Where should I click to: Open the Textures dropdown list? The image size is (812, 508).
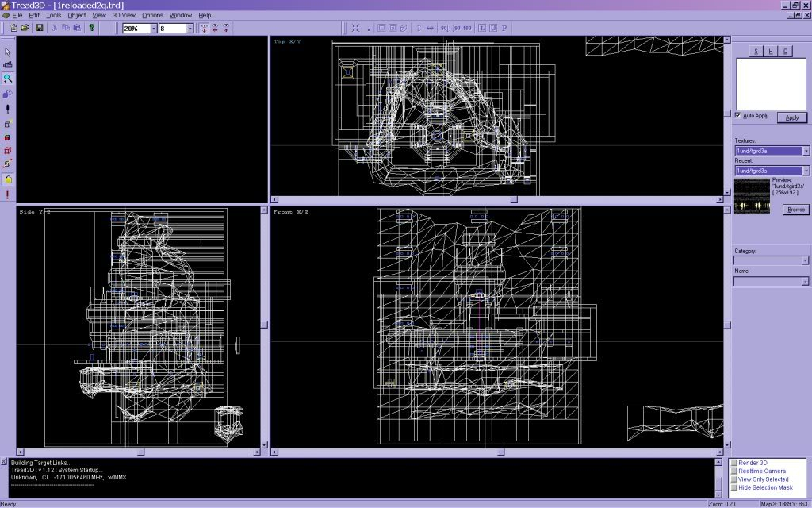pos(806,151)
